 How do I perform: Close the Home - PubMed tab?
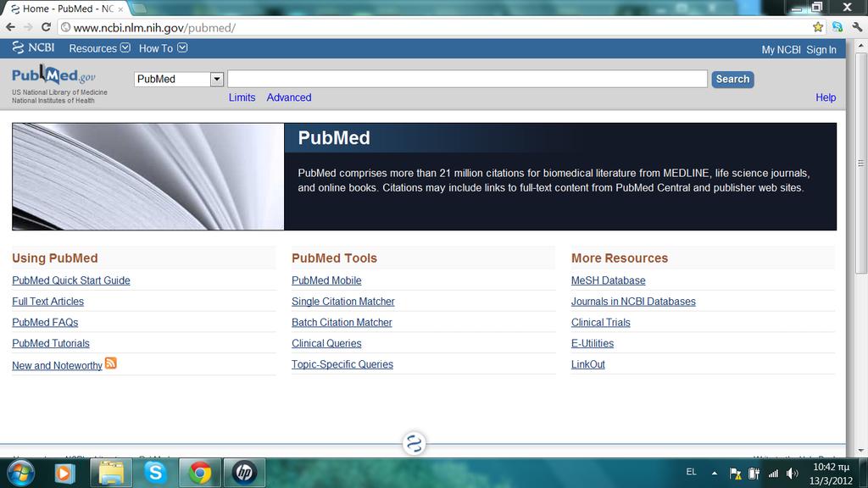click(120, 9)
